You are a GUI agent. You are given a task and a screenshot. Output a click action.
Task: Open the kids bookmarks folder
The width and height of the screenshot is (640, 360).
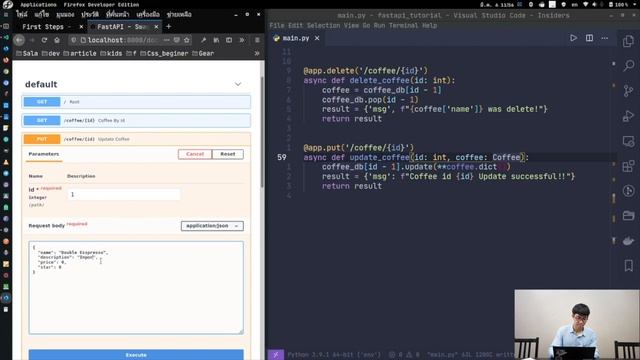tap(111, 53)
